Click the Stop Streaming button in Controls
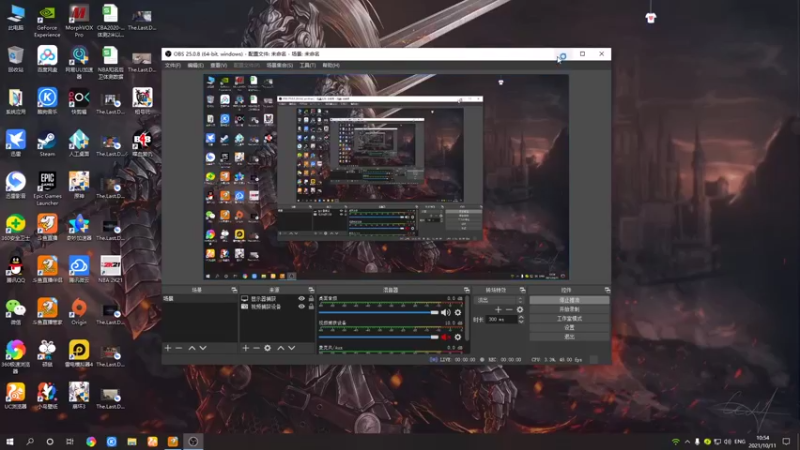The width and height of the screenshot is (800, 450). [569, 300]
